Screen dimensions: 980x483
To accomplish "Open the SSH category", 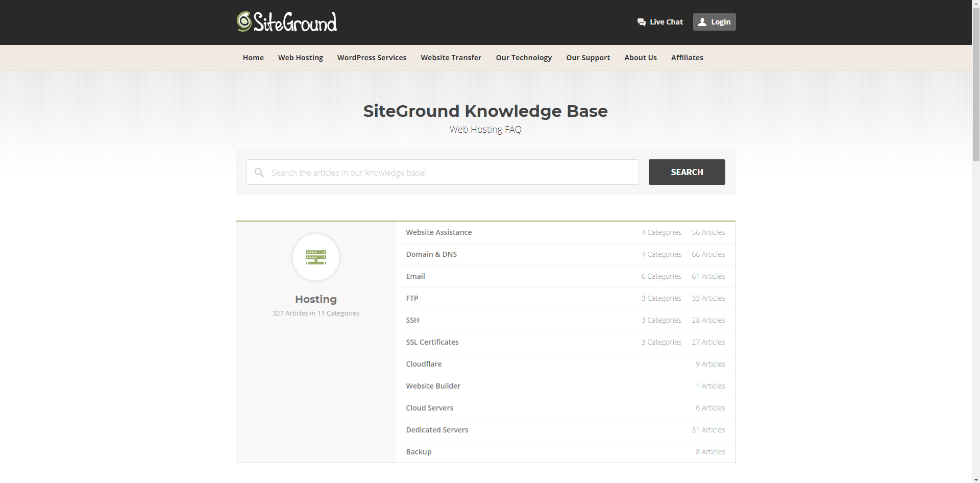I will [412, 320].
